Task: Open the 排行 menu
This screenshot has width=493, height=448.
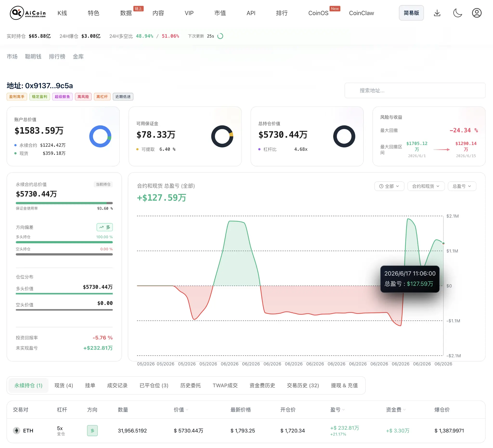Action: 282,13
